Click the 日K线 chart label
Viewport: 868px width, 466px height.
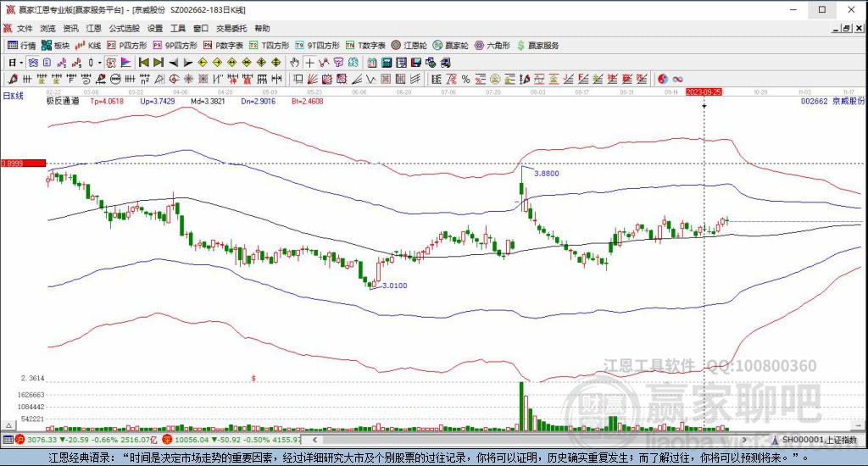(x=14, y=96)
